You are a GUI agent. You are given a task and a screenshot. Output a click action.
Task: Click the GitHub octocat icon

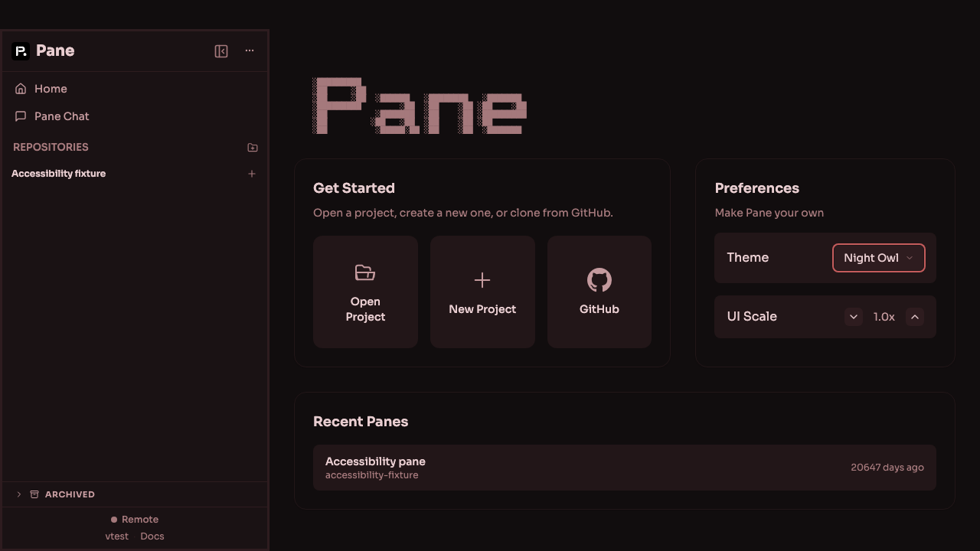tap(599, 280)
